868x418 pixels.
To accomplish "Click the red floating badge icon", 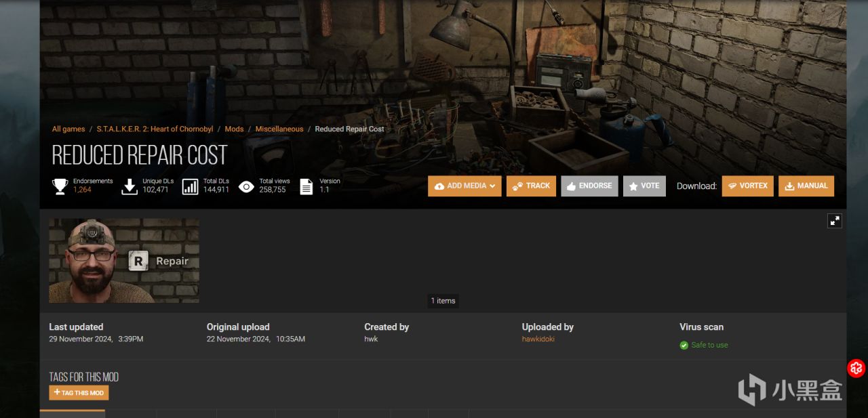I will coord(856,368).
